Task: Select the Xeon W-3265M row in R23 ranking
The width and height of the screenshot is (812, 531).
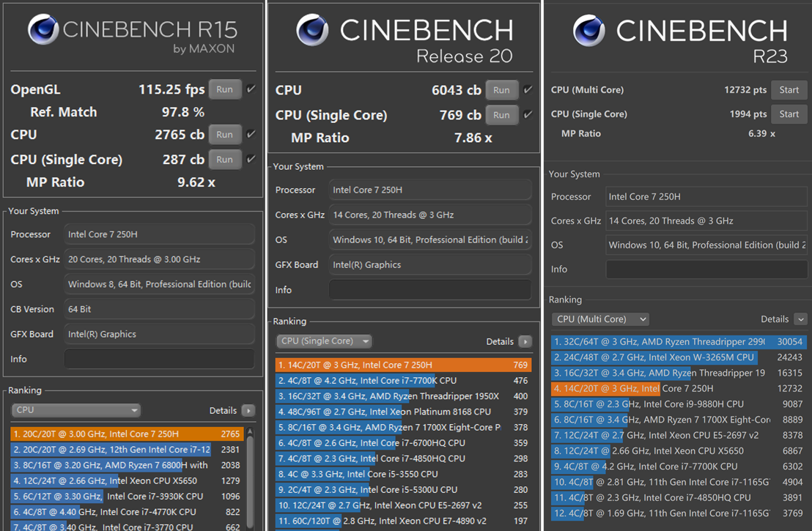Action: [x=679, y=357]
